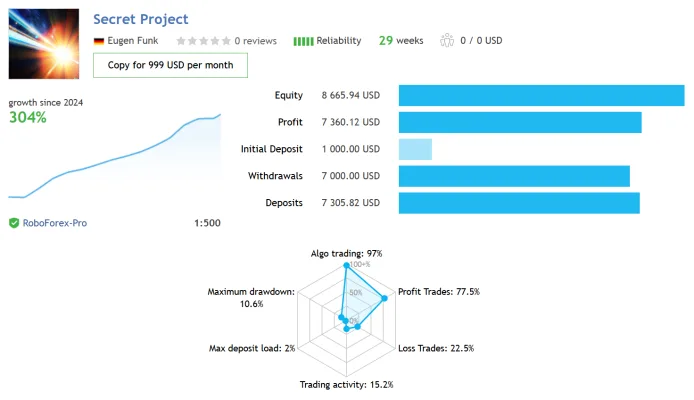Open RoboForex-Pro broker link

tap(55, 223)
